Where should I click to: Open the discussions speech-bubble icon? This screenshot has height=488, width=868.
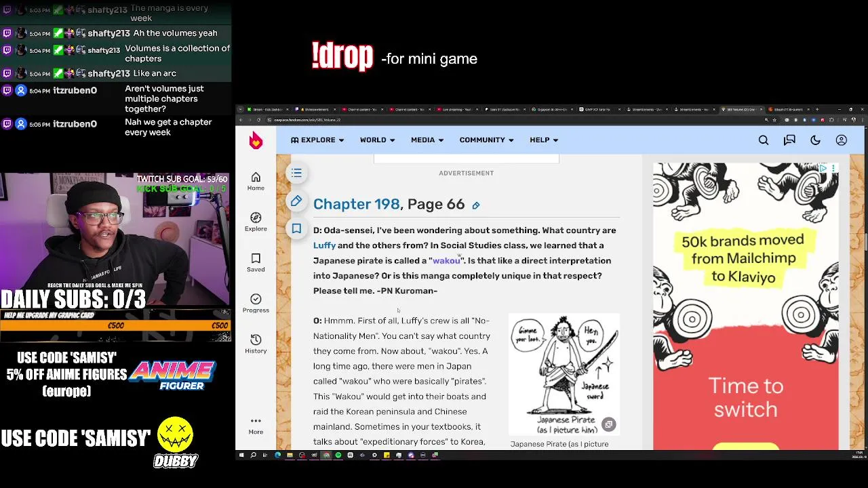[x=789, y=140]
